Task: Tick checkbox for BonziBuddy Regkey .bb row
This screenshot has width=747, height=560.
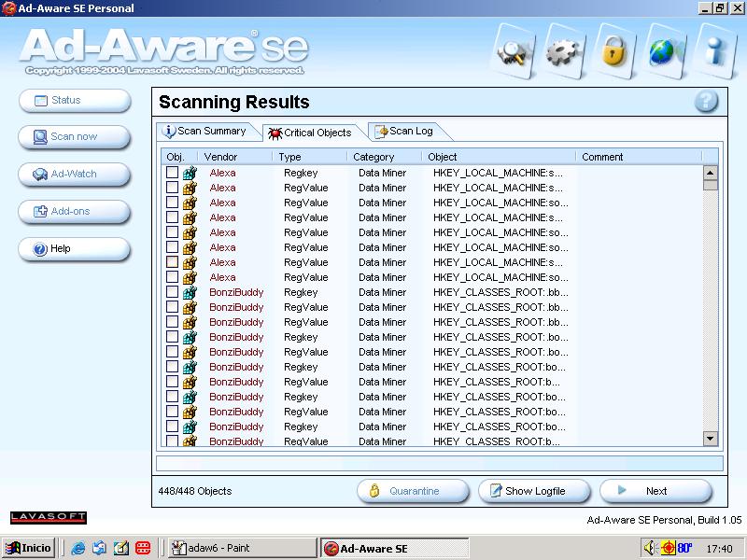Action: click(x=172, y=292)
